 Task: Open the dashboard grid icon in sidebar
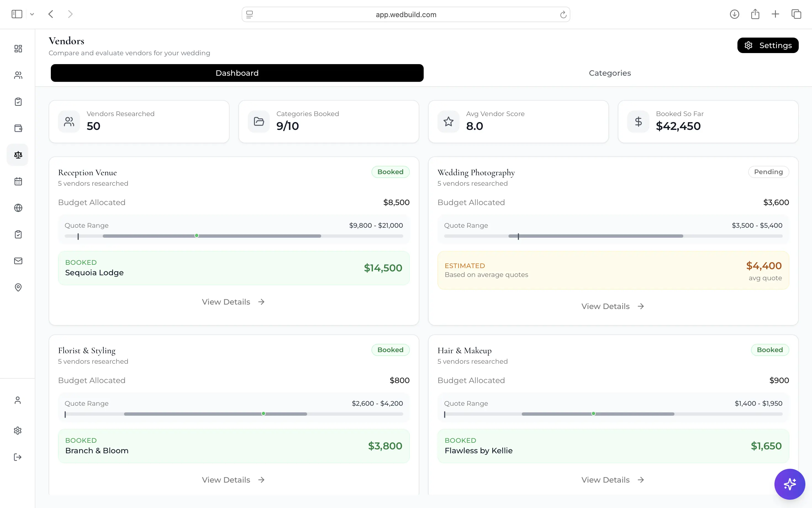(18, 49)
